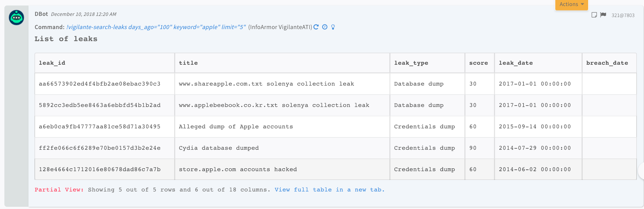Open "View full table in a new tab"
Image resolution: width=644 pixels, height=209 pixels.
click(x=329, y=190)
